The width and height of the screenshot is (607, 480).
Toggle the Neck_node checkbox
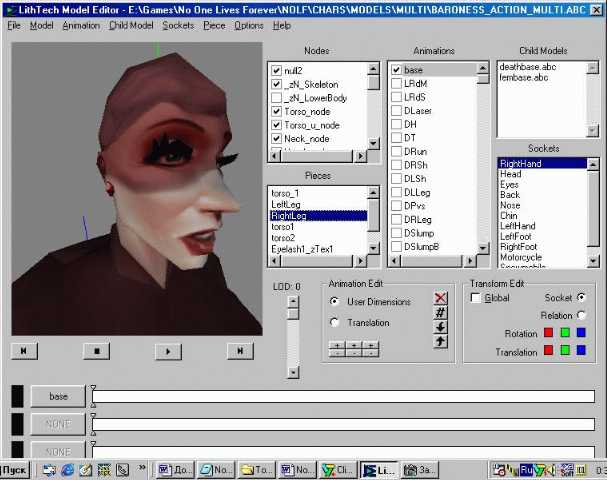tap(276, 139)
